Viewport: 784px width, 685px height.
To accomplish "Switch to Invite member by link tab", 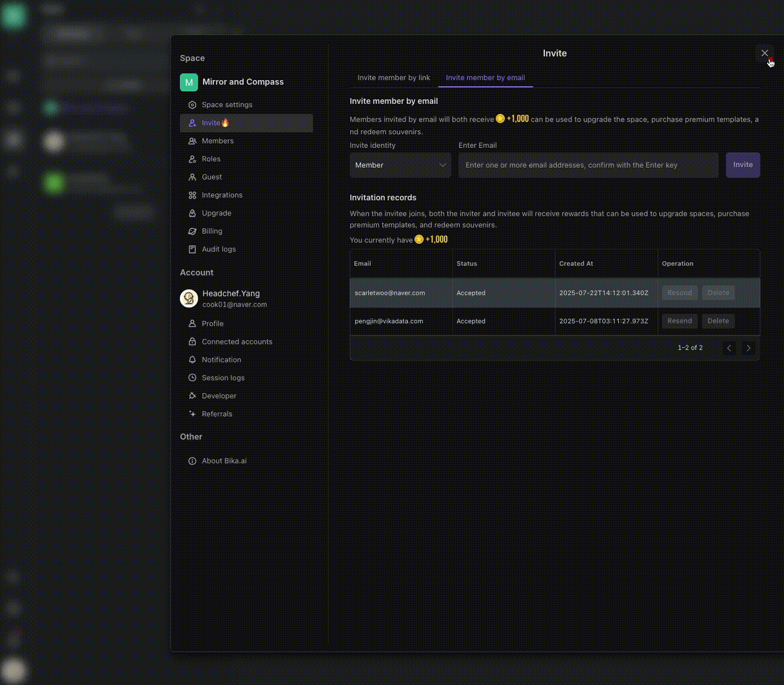I will 394,78.
